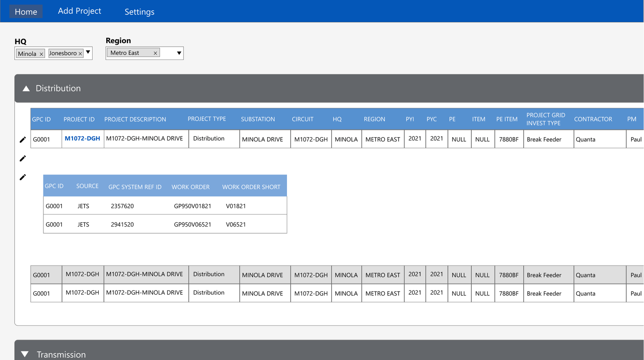Select 7880BF cell in first row

[x=509, y=140]
